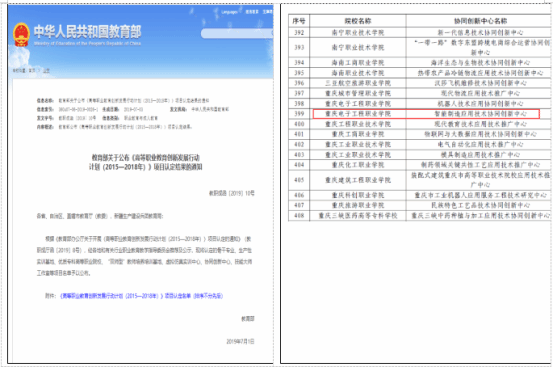
Task: Click the 协同创新中心名称 column header
Action: [x=481, y=21]
